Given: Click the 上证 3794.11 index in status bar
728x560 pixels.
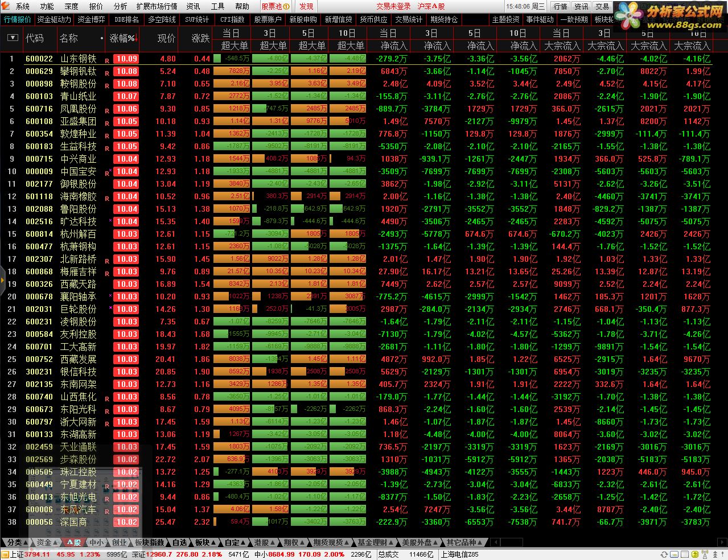Looking at the screenshot, I should tap(30, 554).
